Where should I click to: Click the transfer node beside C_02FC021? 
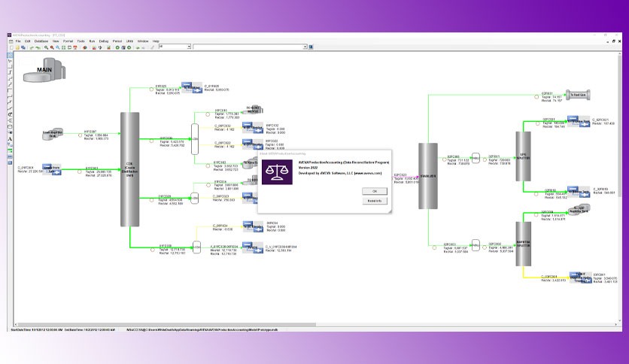pos(579,122)
